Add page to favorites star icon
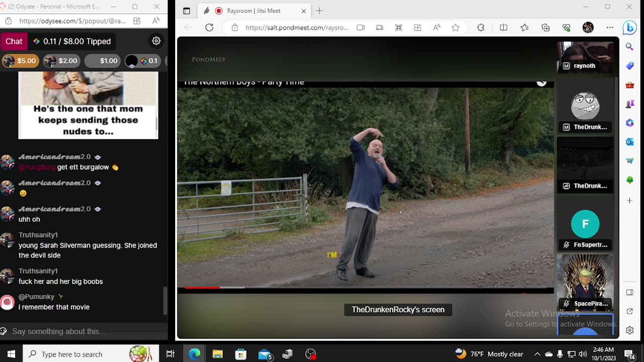Image resolution: width=644 pixels, height=362 pixels. coord(455,28)
